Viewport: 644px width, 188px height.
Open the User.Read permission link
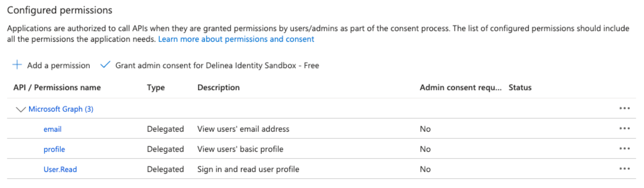[x=60, y=169]
